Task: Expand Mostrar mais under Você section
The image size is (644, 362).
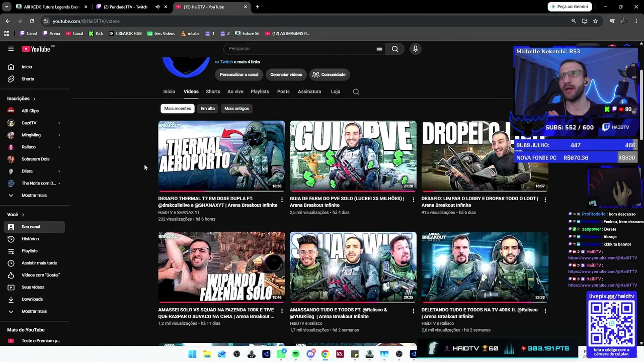Action: (34, 311)
